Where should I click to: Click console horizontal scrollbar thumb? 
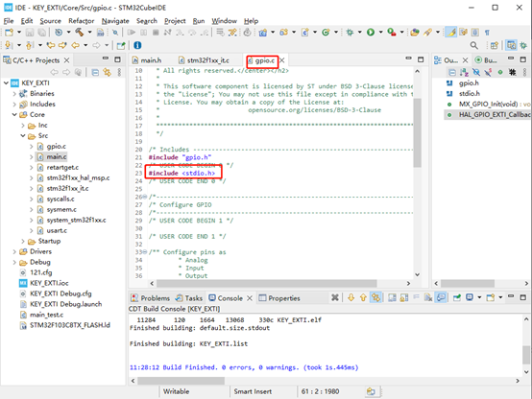(x=181, y=381)
